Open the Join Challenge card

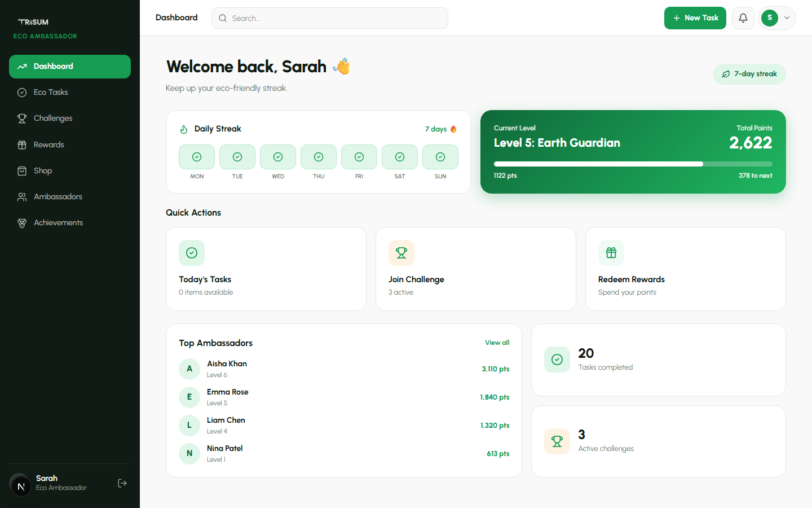[476, 269]
